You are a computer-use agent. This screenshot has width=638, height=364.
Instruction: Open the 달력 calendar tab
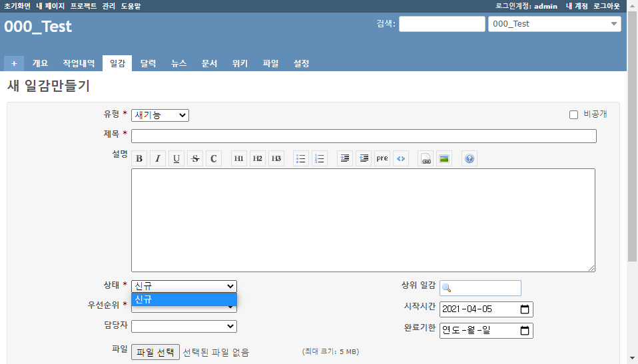pyautogui.click(x=148, y=63)
